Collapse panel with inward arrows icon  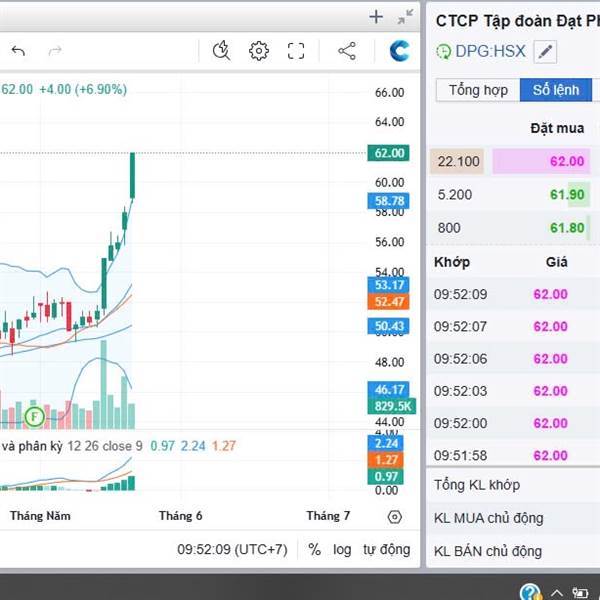[405, 16]
